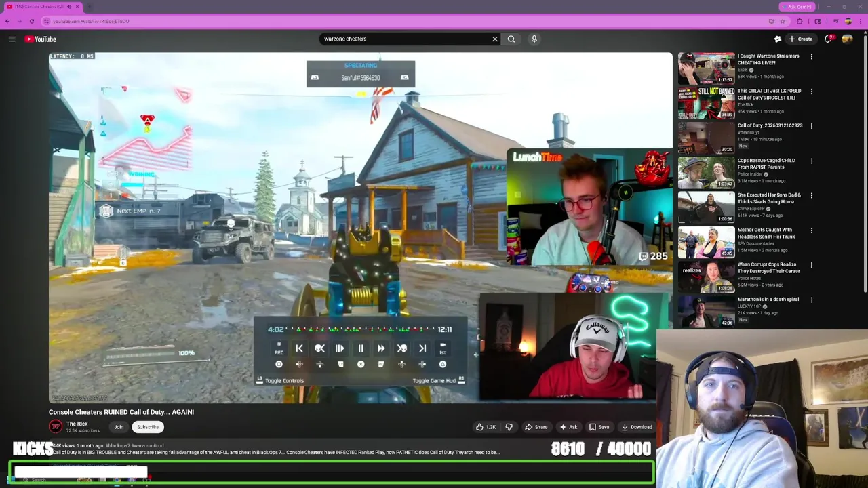Image resolution: width=868 pixels, height=488 pixels.
Task: Open options menu for "Marathon is in a death spiral"
Action: pyautogui.click(x=811, y=300)
